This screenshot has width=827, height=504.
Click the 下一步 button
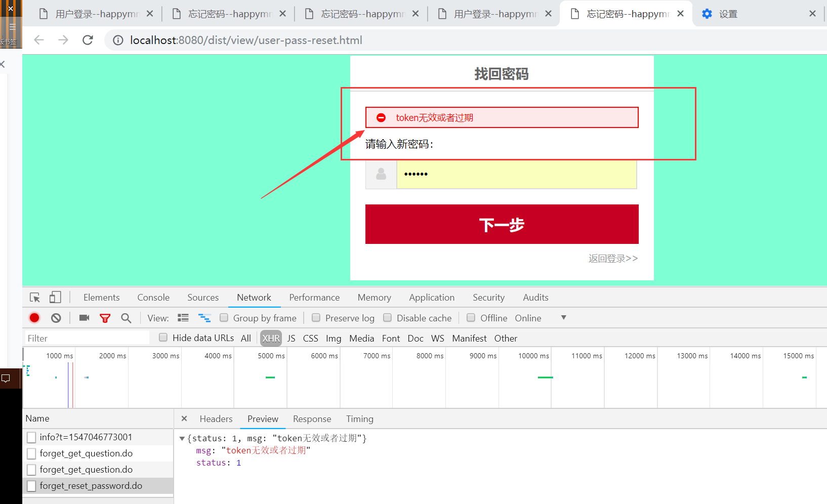(x=502, y=224)
